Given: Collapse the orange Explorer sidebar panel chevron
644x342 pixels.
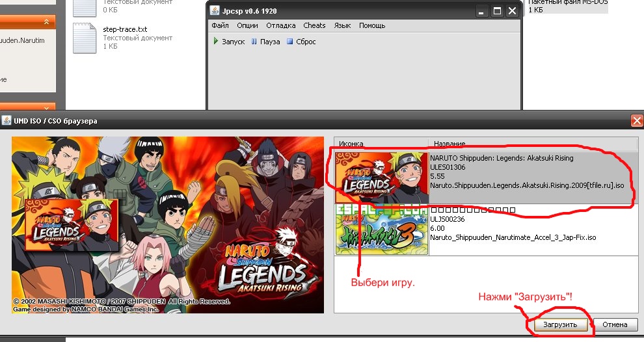Looking at the screenshot, I should (46, 21).
